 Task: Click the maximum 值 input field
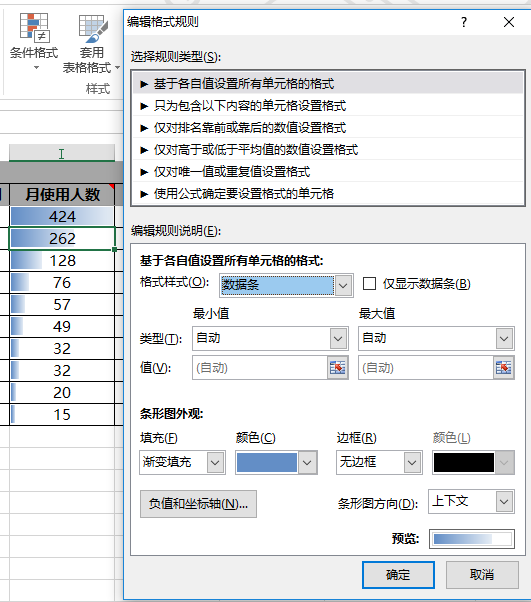point(426,368)
